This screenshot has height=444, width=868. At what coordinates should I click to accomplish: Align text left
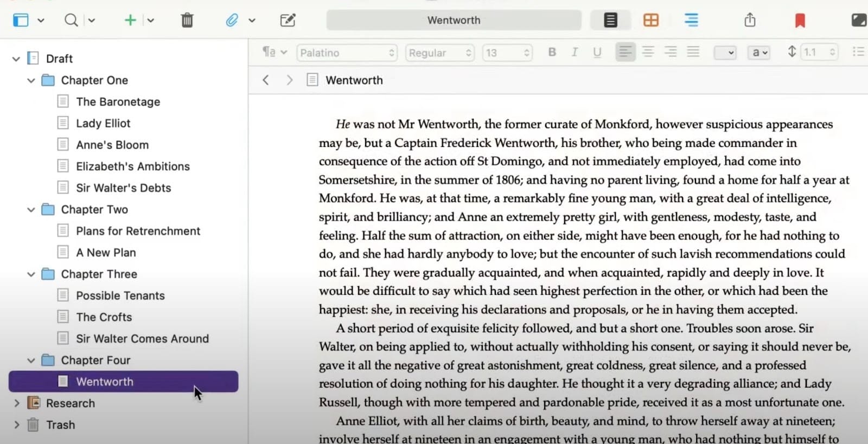tap(626, 52)
